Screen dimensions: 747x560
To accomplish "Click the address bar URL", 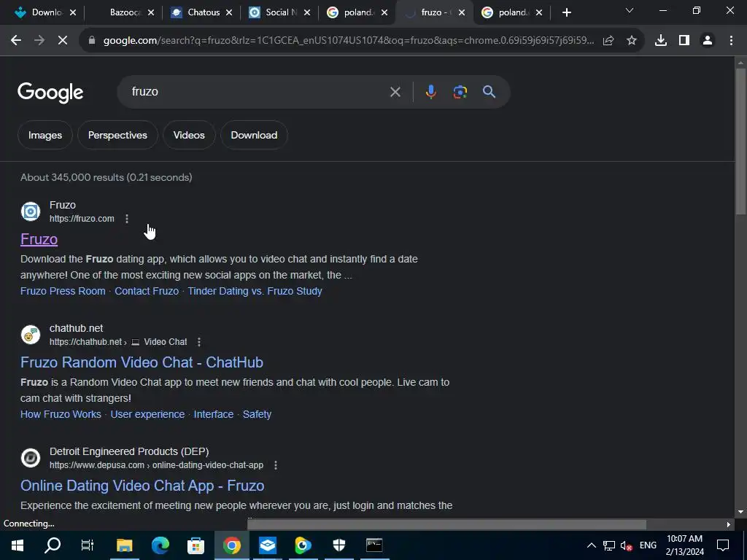I will pyautogui.click(x=349, y=41).
